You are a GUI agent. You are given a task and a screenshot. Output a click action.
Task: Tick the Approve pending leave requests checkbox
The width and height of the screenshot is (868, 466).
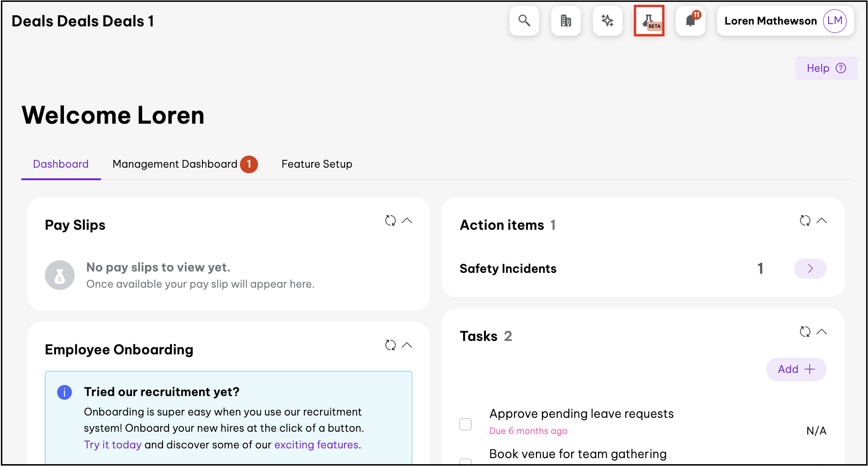pos(465,424)
